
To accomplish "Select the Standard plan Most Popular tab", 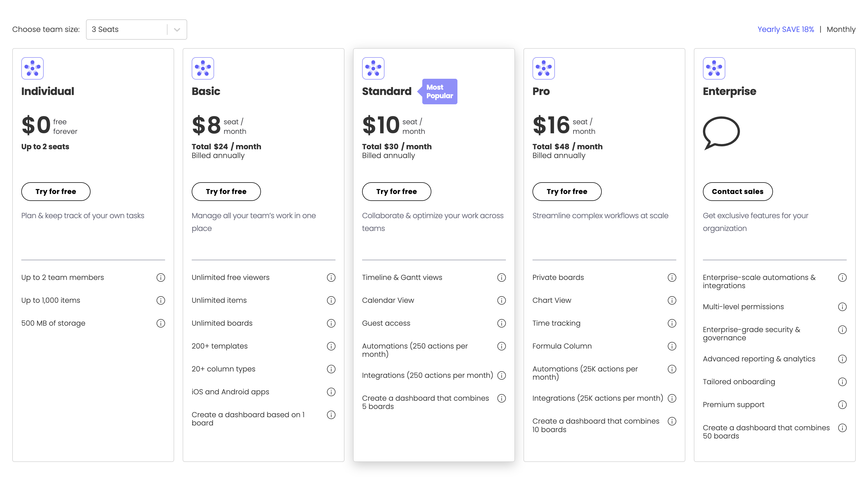I will point(439,92).
